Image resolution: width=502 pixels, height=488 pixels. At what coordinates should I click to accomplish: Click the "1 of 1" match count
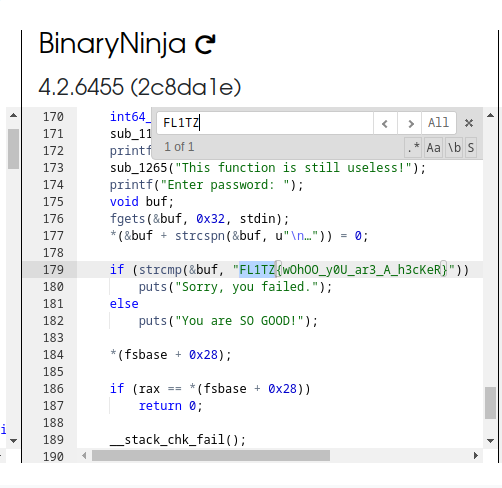tap(179, 147)
